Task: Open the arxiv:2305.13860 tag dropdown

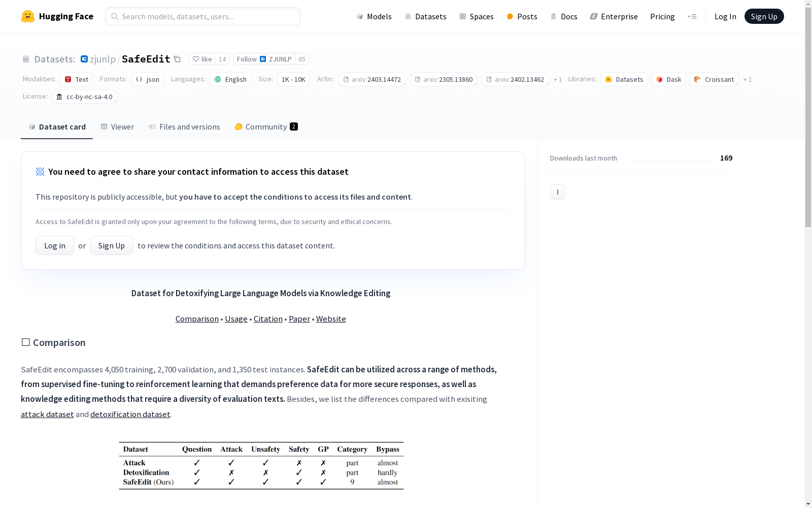Action: 444,79
